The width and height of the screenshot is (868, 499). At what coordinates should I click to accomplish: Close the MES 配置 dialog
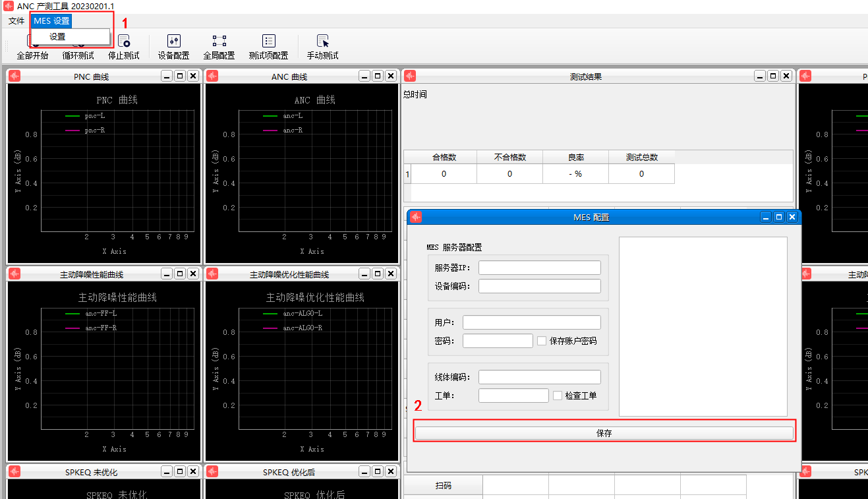click(x=792, y=217)
